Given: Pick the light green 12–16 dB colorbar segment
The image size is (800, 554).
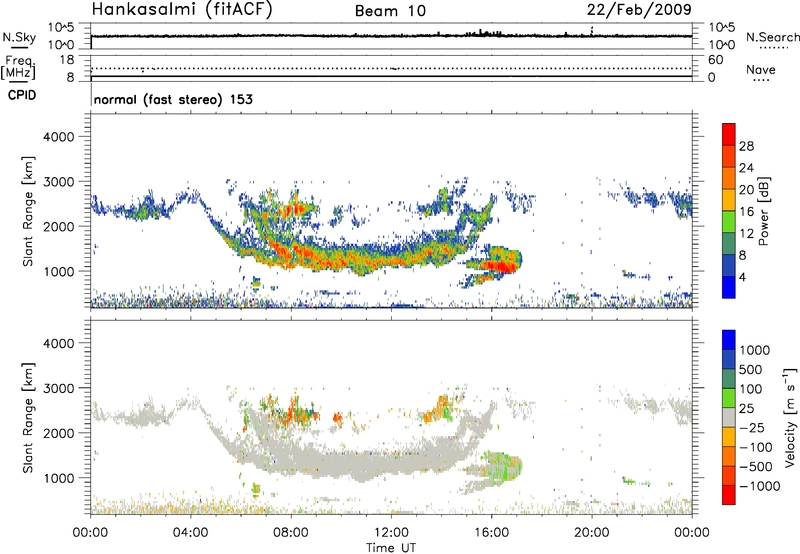Looking at the screenshot, I should (x=729, y=222).
